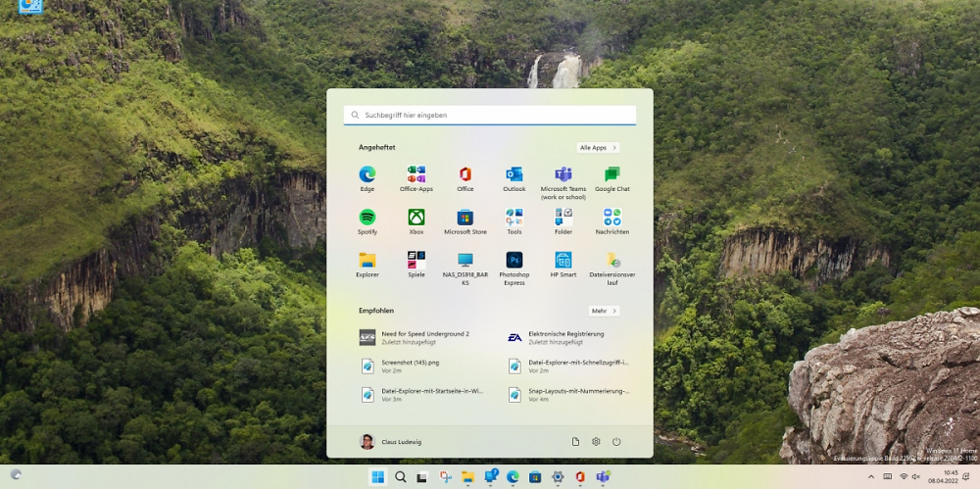Open the Nachrichten folder
The width and height of the screenshot is (980, 489).
click(x=612, y=222)
